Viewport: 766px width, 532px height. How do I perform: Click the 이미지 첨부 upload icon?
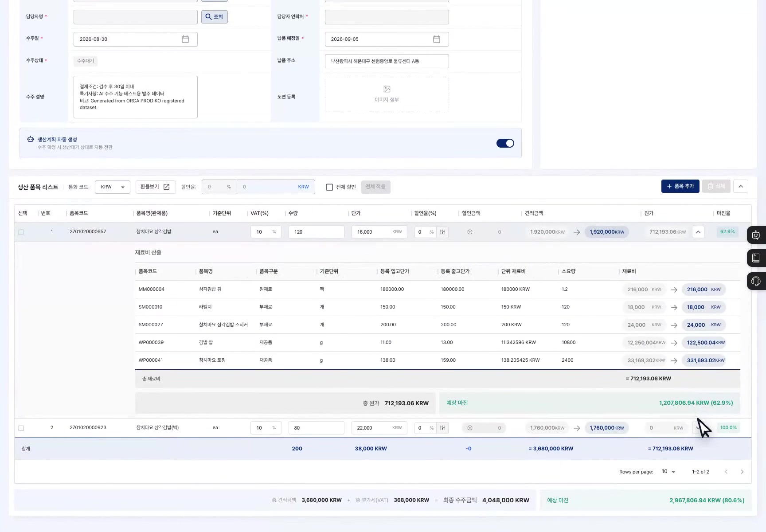click(387, 89)
